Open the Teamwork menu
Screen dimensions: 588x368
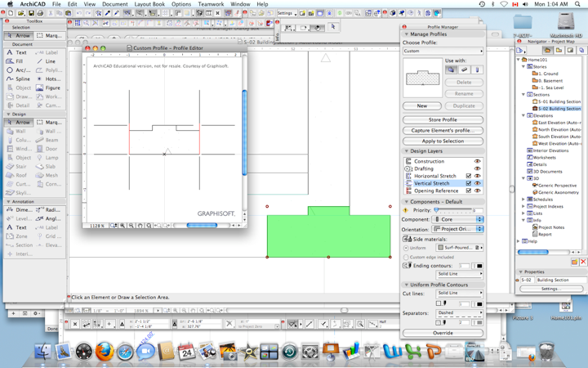[x=211, y=4]
